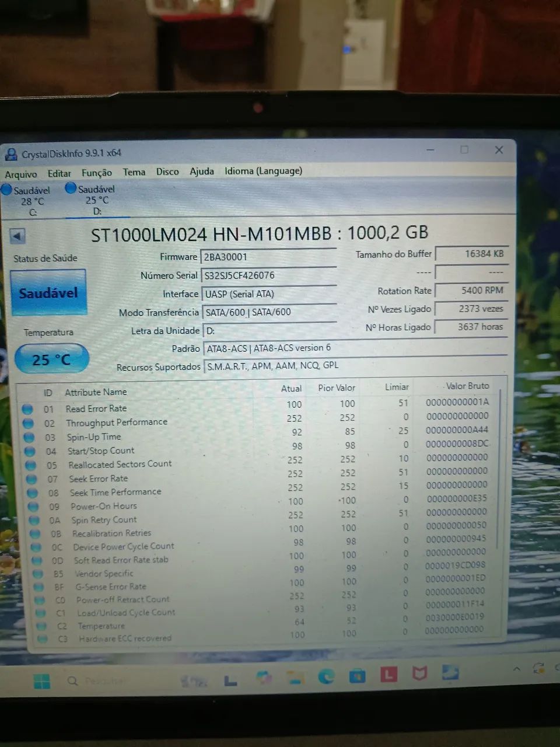The image size is (560, 747).
Task: Open the Idioma (Language) menu
Action: pyautogui.click(x=264, y=170)
